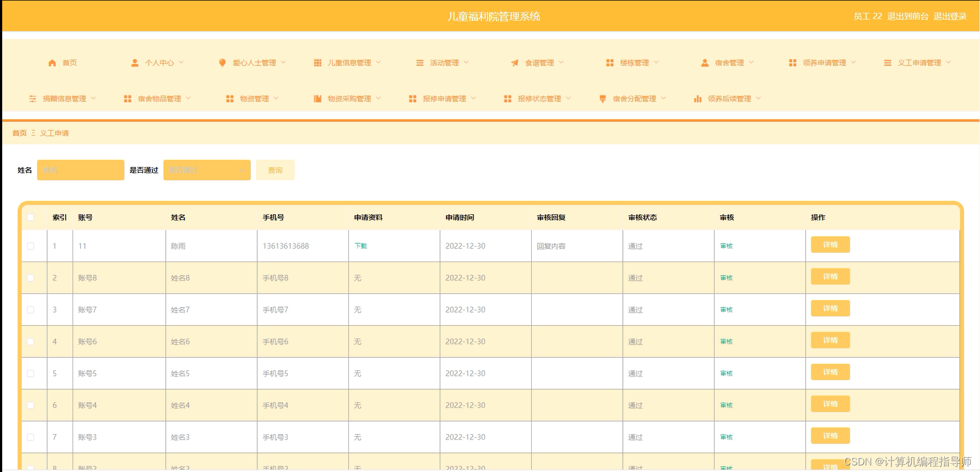Click the list icon for 活动管理
The image size is (980, 472).
coord(420,63)
